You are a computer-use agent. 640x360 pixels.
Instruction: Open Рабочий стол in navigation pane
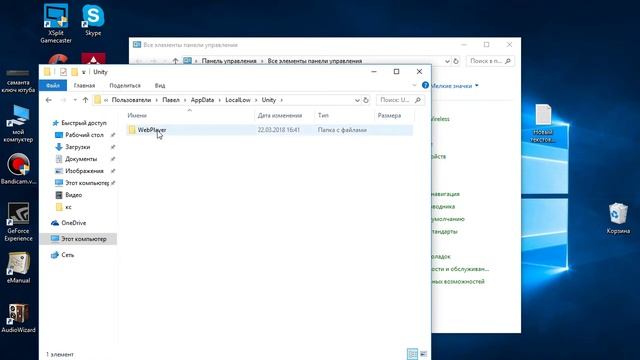84,135
